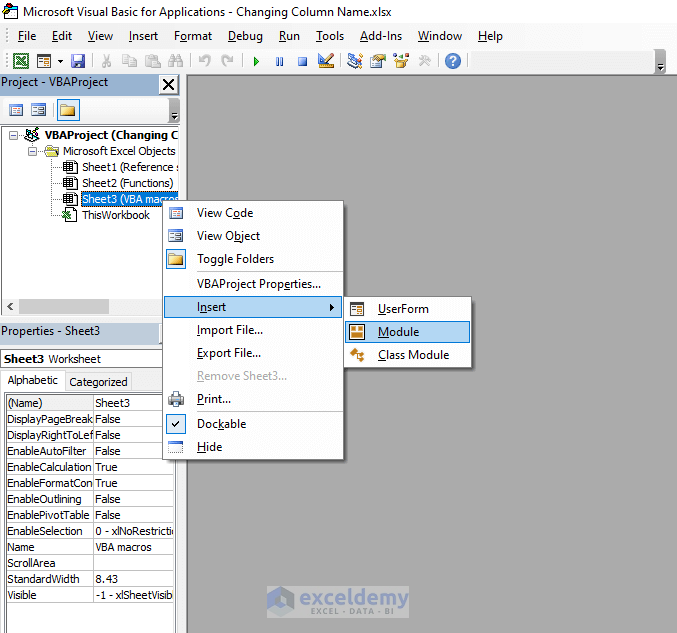The width and height of the screenshot is (677, 633).
Task: Open the Debug menu
Action: (x=245, y=36)
